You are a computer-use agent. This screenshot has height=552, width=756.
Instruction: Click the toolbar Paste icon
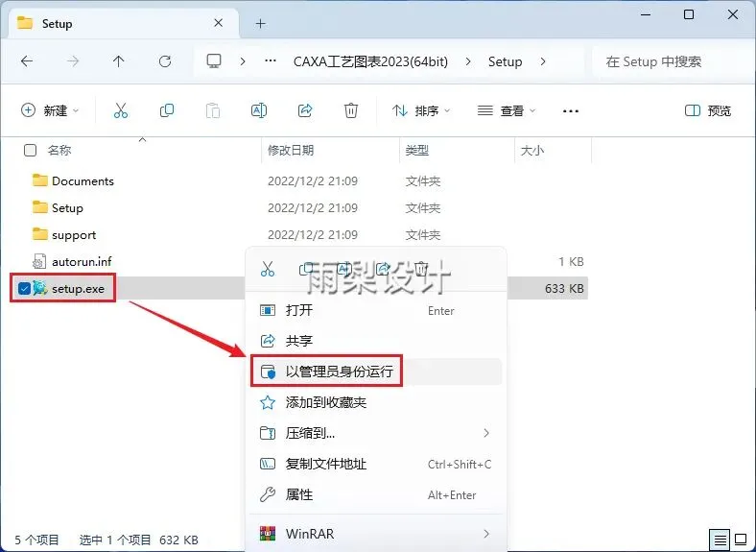click(x=213, y=110)
